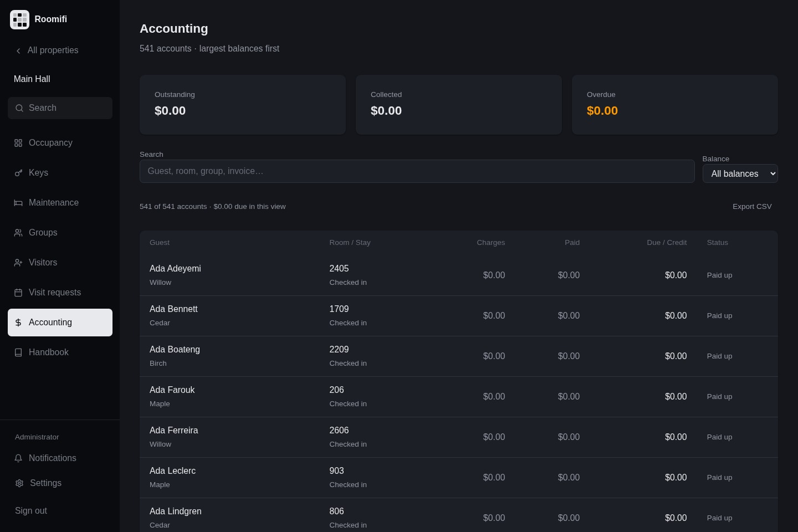Click Paid up status for Ada Adeyemi

(719, 275)
